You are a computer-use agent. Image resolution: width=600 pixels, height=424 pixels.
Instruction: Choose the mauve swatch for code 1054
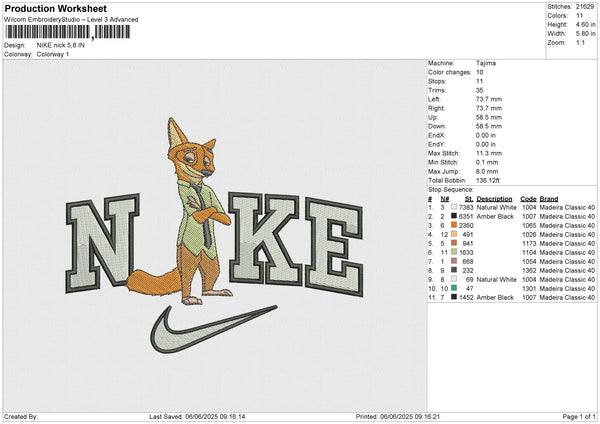[x=454, y=261]
